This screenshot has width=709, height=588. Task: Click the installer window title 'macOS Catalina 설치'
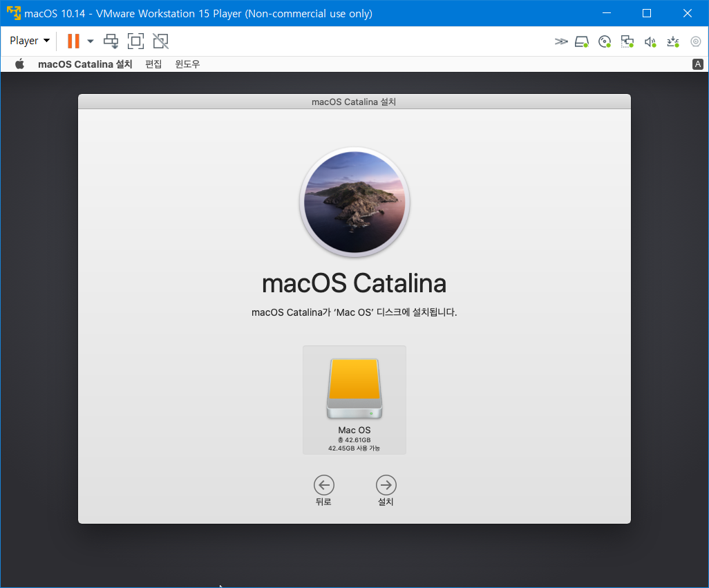click(x=354, y=102)
